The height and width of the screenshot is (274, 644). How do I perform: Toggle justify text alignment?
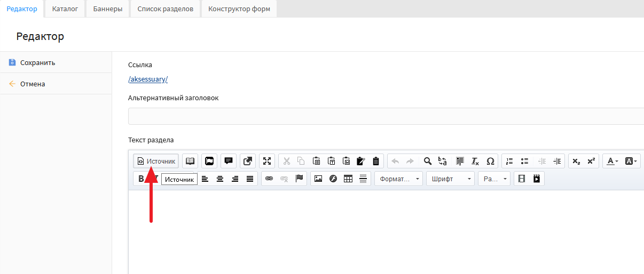click(250, 179)
